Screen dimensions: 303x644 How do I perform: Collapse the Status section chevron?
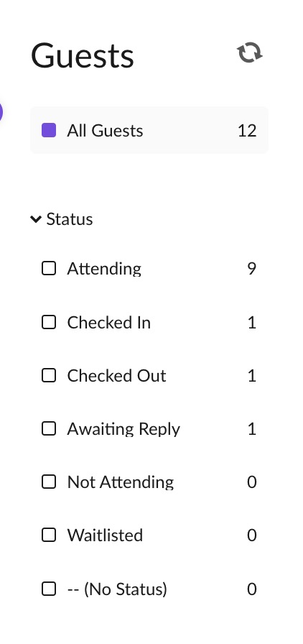click(x=36, y=219)
